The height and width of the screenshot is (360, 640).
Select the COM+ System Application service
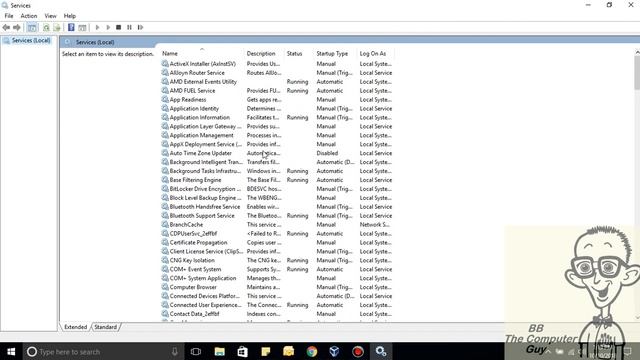tap(203, 278)
